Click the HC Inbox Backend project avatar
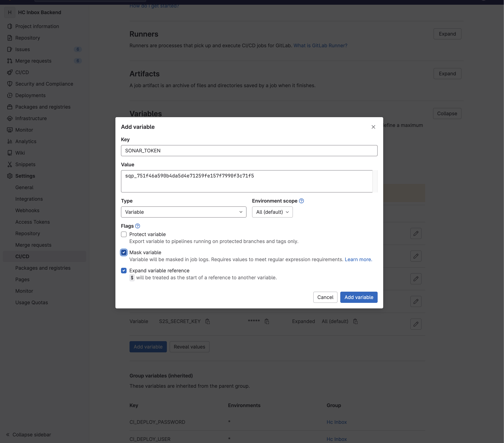This screenshot has height=443, width=504. pyautogui.click(x=10, y=12)
